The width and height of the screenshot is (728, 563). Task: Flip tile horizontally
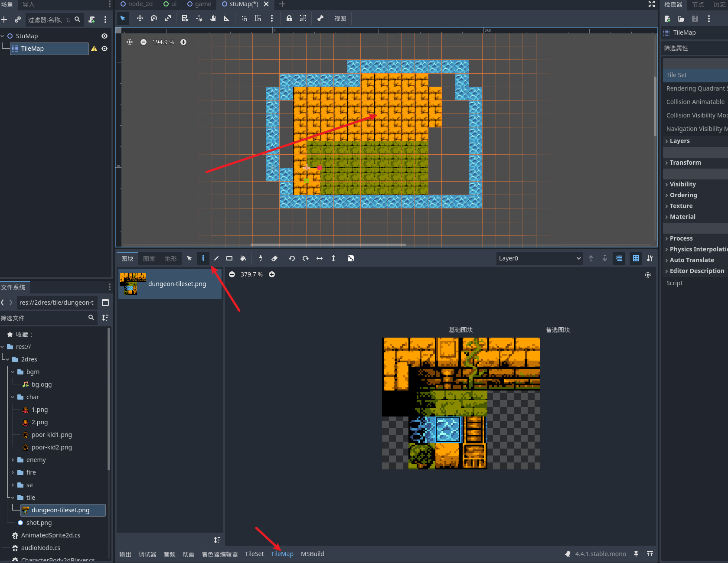[x=320, y=258]
